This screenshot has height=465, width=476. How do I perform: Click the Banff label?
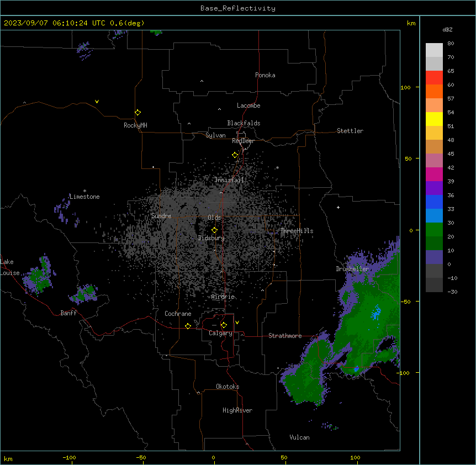[68, 313]
